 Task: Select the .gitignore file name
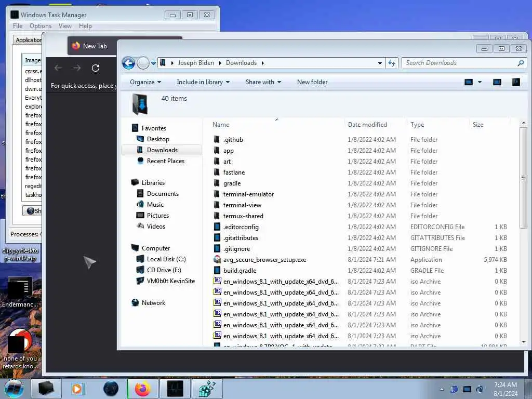[236, 249]
